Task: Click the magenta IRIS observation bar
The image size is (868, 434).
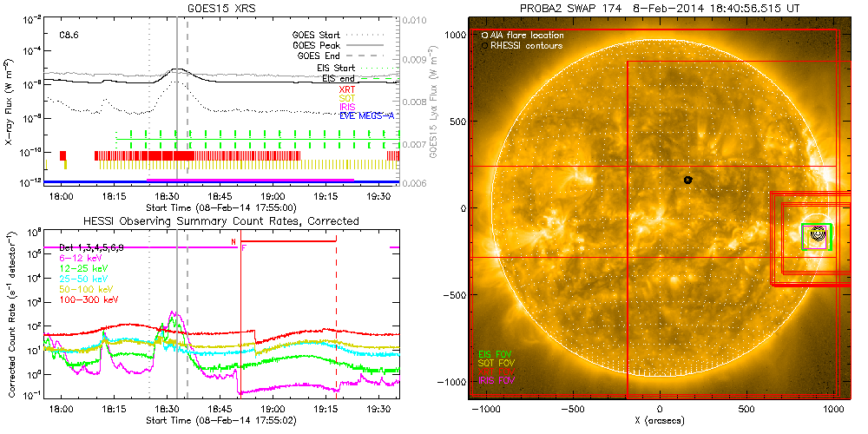Action: pyautogui.click(x=250, y=180)
